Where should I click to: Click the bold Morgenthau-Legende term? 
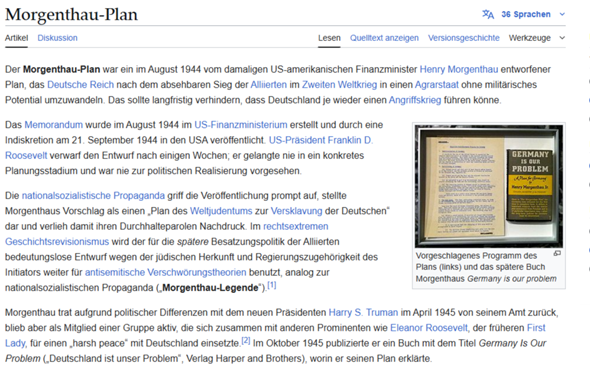(210, 288)
